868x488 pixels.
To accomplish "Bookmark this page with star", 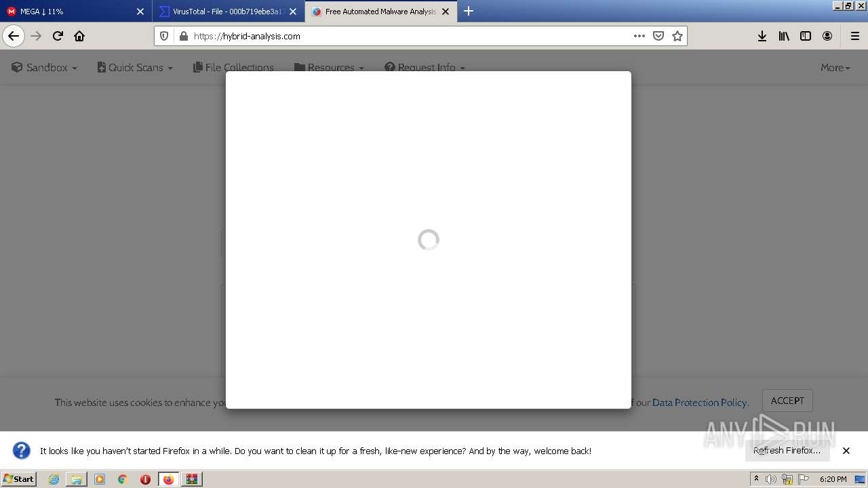I will [677, 36].
